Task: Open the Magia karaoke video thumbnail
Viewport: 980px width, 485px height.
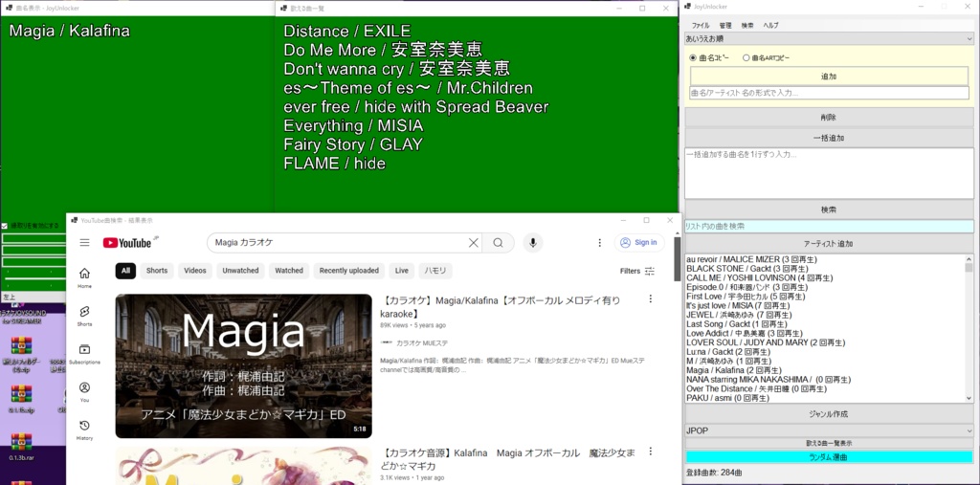Action: point(244,366)
